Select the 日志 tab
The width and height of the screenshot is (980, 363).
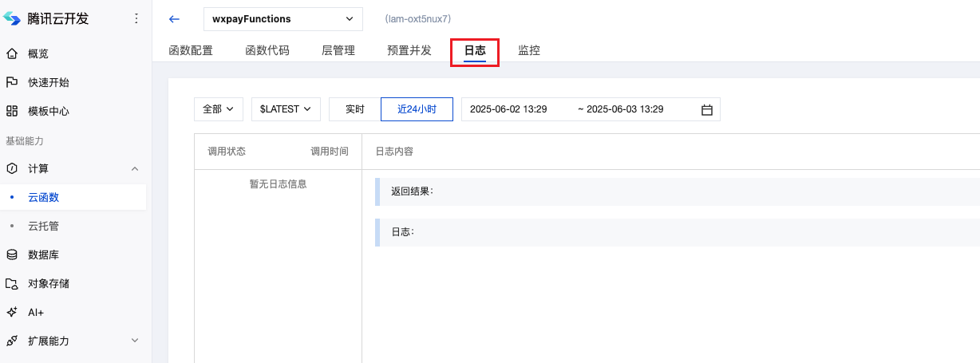tap(475, 50)
